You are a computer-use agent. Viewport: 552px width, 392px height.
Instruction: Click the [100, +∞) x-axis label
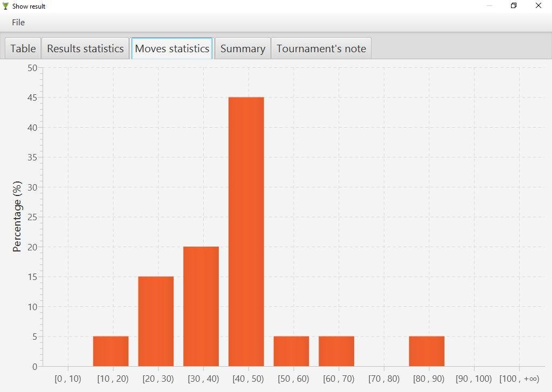[519, 379]
